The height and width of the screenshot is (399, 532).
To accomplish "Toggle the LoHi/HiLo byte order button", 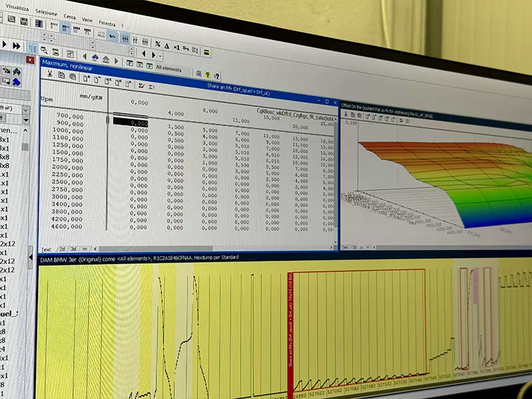I will point(101,34).
